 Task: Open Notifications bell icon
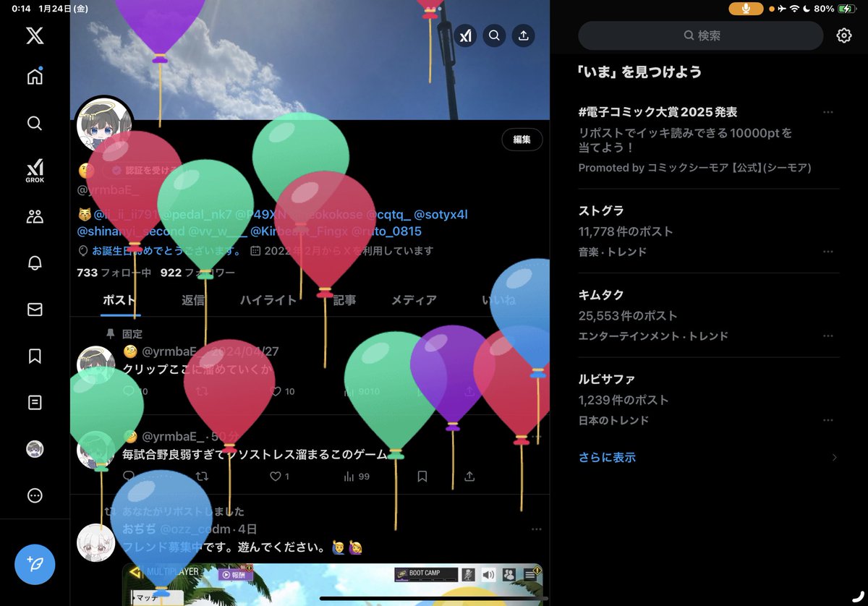(x=35, y=263)
